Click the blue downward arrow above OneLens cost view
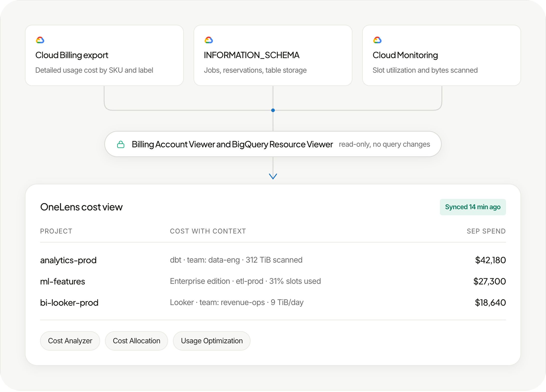The width and height of the screenshot is (546, 392). point(273,176)
